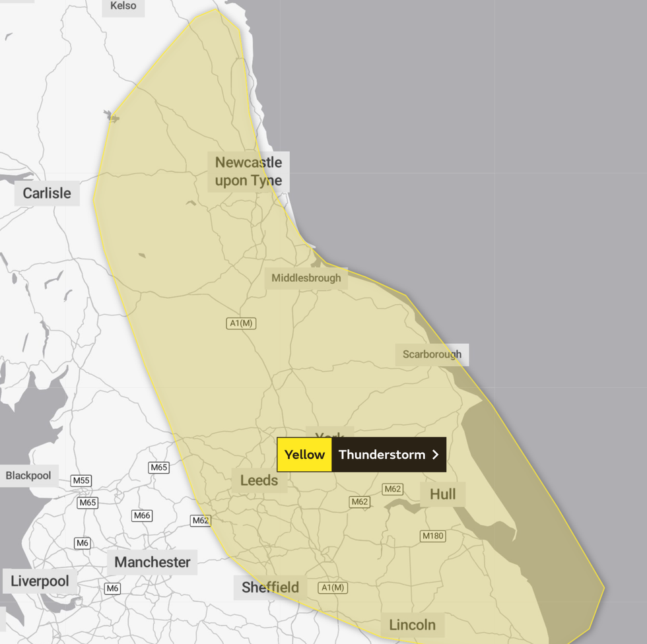647x644 pixels.
Task: Click the yellow warning level badge
Action: [304, 455]
